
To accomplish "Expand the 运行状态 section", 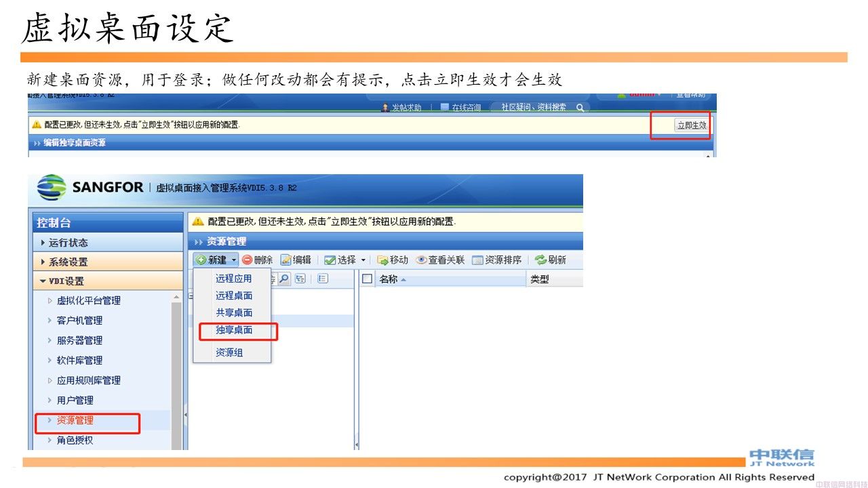I will tap(108, 243).
